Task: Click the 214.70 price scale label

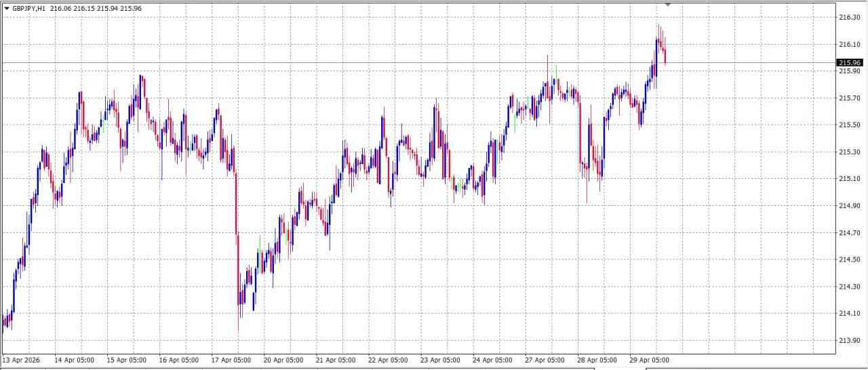Action: point(850,233)
